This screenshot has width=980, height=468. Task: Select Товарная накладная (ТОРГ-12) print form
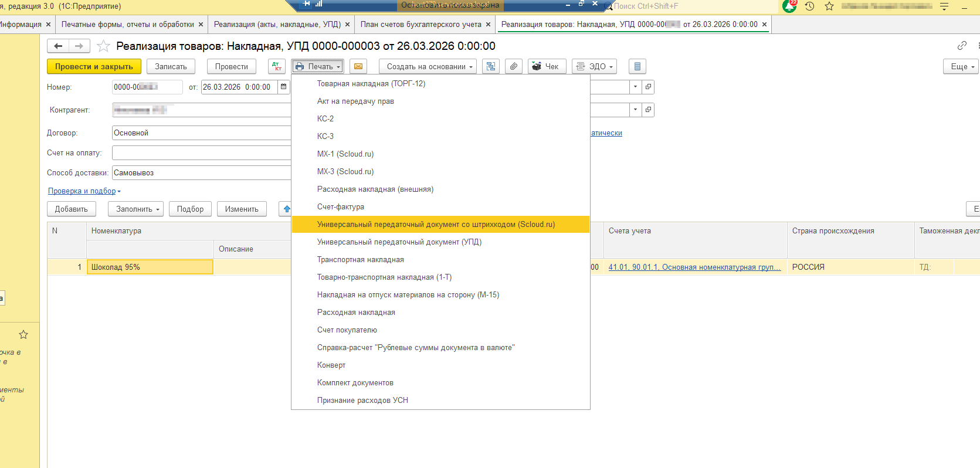tap(440, 84)
